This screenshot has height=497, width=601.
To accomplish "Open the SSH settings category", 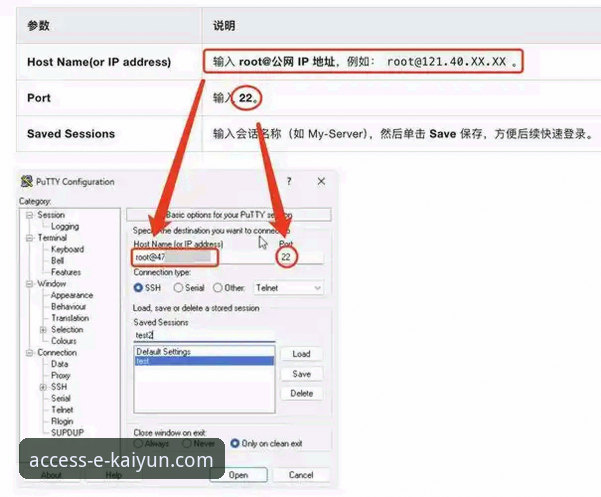I will click(59, 387).
